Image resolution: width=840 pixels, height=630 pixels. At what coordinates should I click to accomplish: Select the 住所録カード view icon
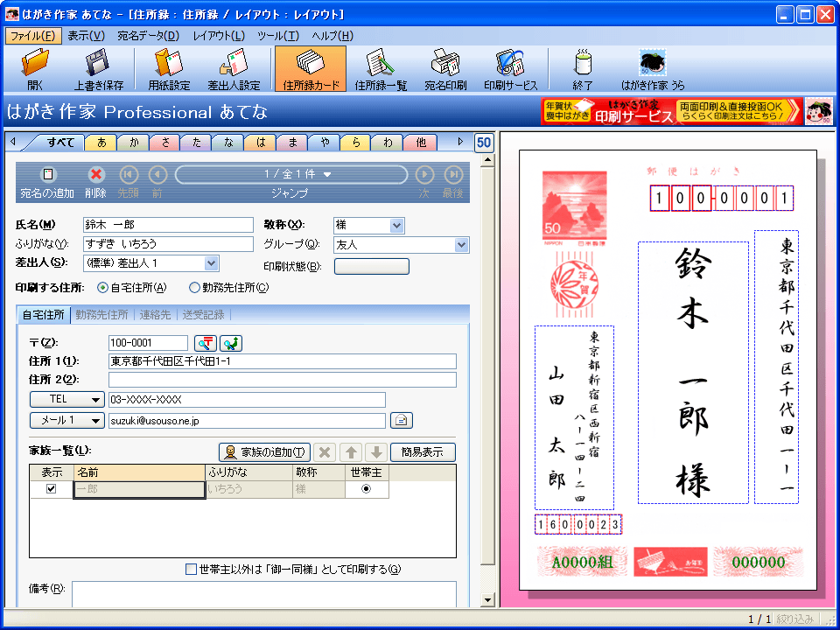coord(311,68)
